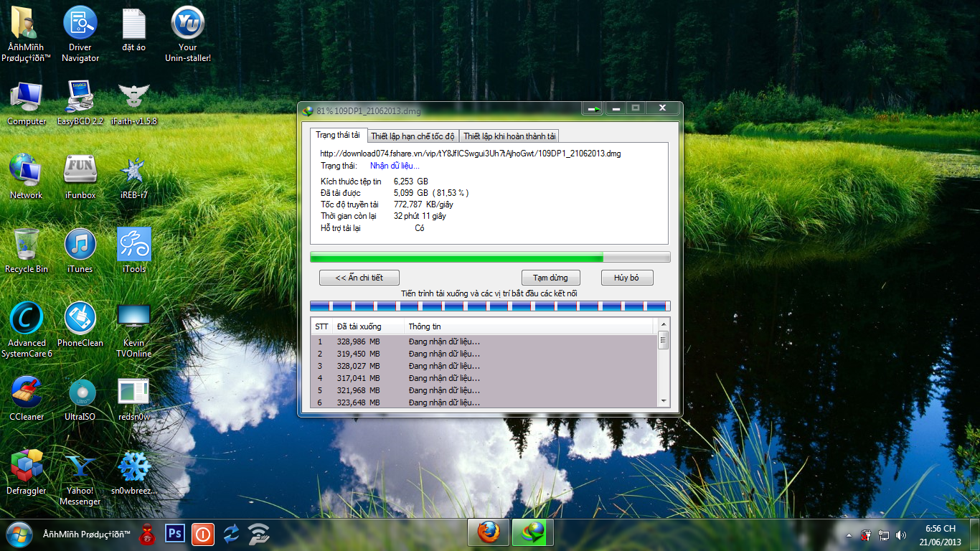Switch to Firefox in the taskbar
The height and width of the screenshot is (551, 980).
click(x=489, y=534)
